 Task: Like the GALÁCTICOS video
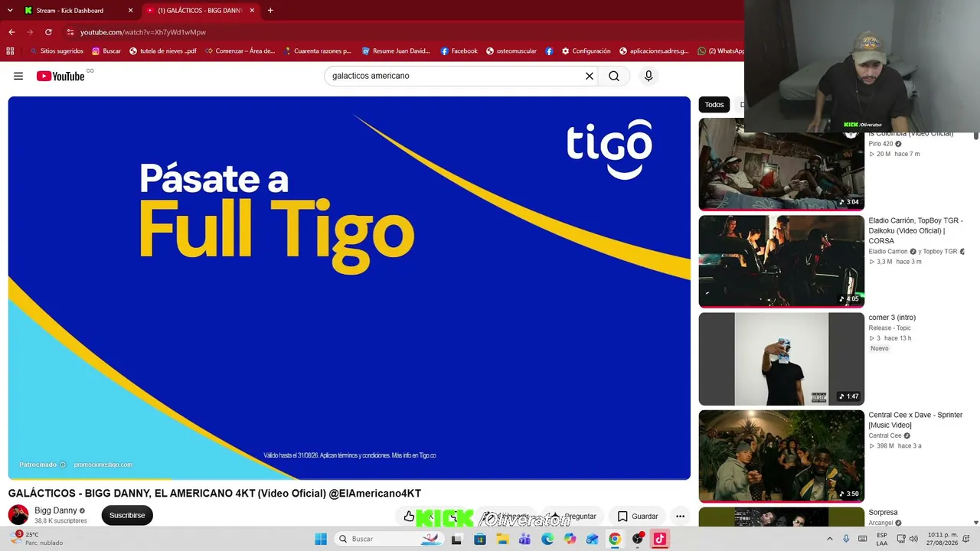point(409,517)
